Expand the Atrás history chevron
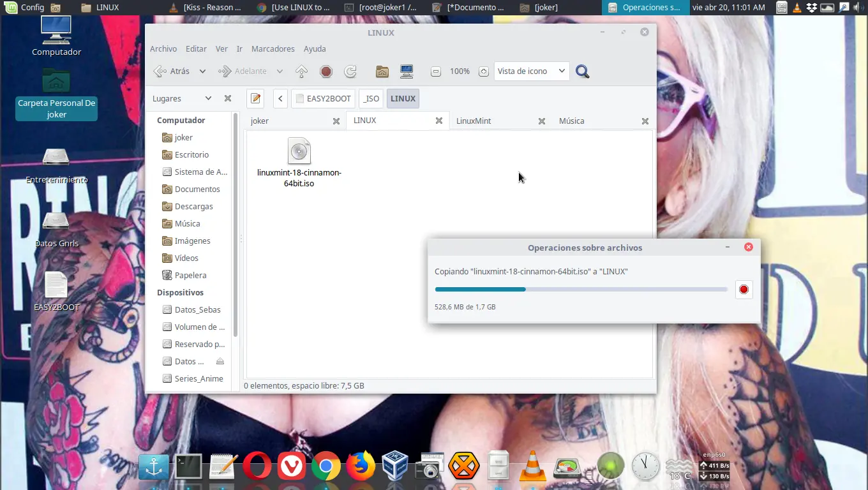The image size is (868, 490). click(202, 71)
